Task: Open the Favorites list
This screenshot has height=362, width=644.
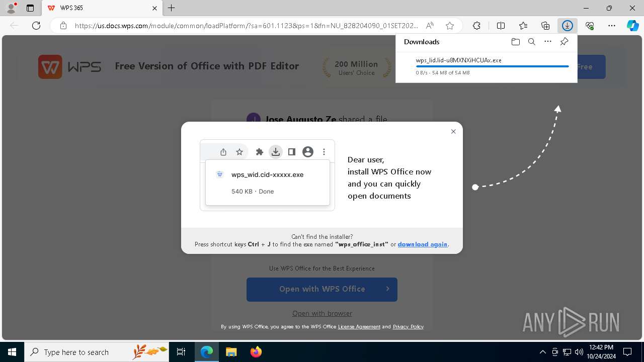Action: click(x=523, y=26)
